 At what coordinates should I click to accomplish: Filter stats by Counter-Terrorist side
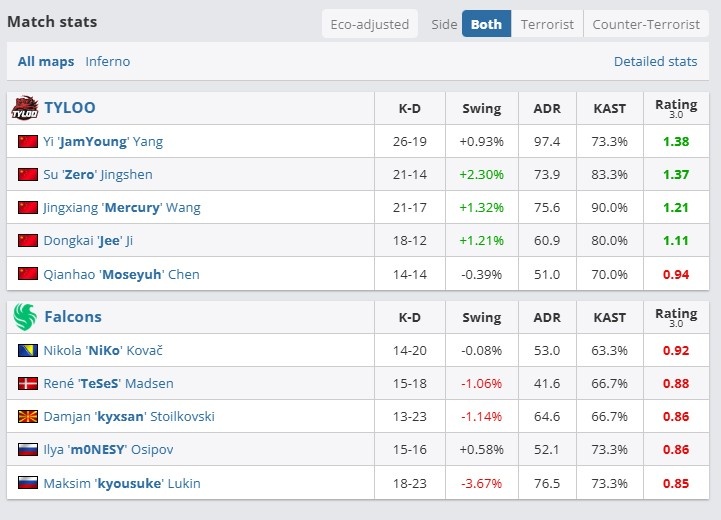(646, 24)
